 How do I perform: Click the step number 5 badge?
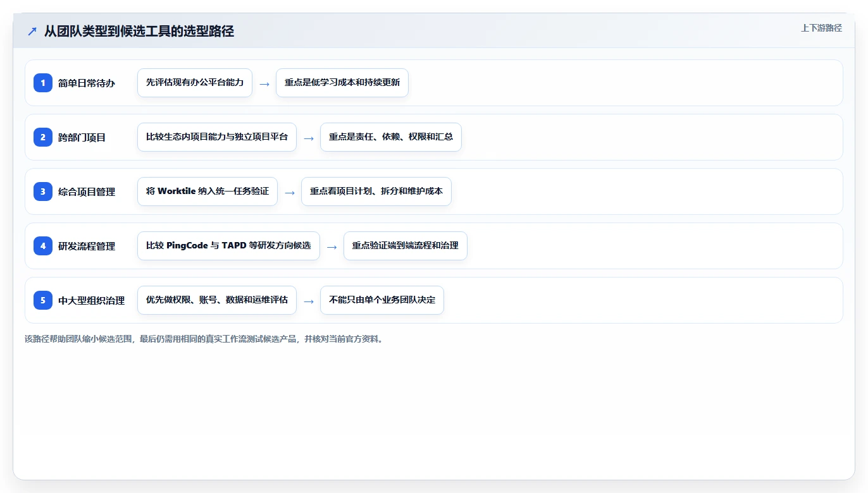tap(43, 300)
